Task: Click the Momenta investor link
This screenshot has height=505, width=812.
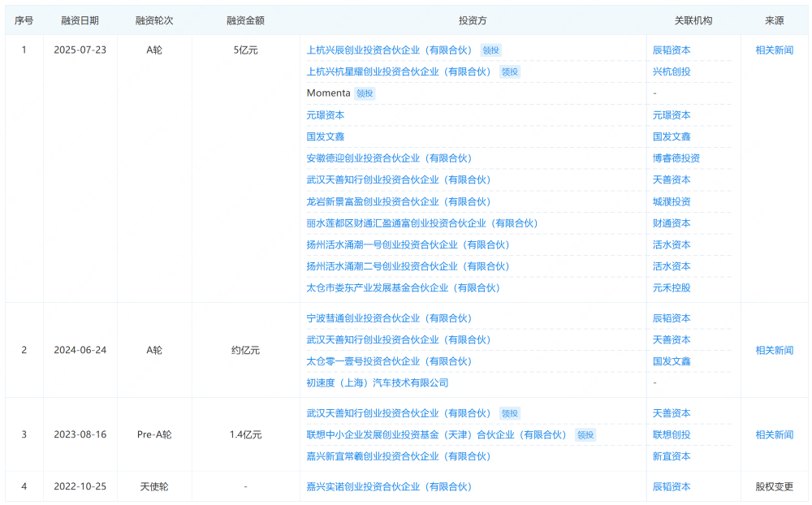Action: 328,93
